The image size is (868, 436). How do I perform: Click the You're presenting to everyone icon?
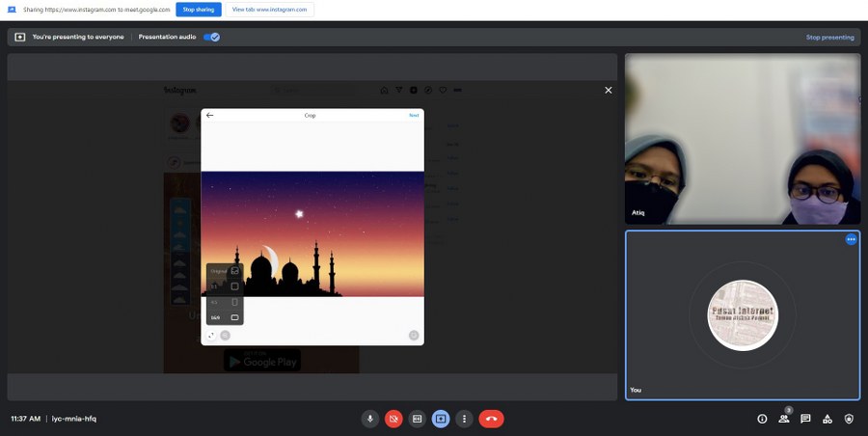click(20, 37)
